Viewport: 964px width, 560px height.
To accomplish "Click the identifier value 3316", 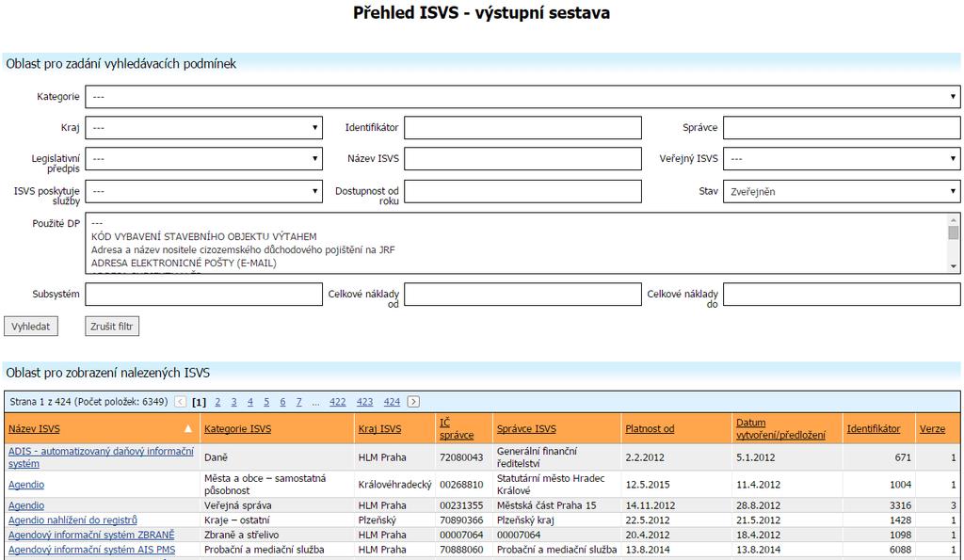I will click(x=901, y=505).
